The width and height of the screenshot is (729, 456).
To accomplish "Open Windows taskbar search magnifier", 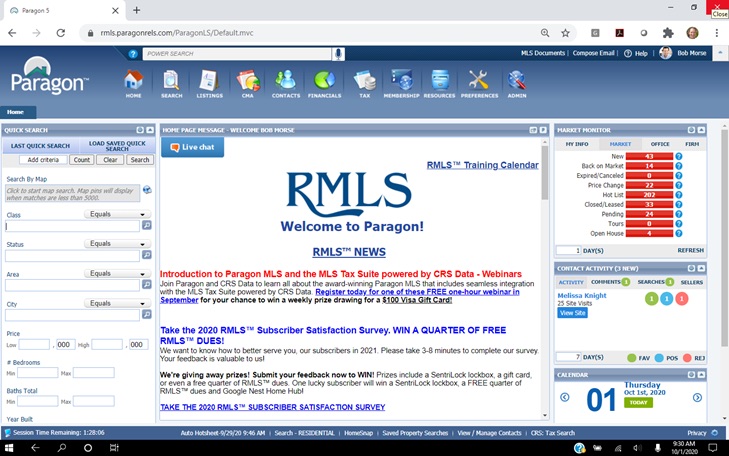I will click(x=61, y=448).
